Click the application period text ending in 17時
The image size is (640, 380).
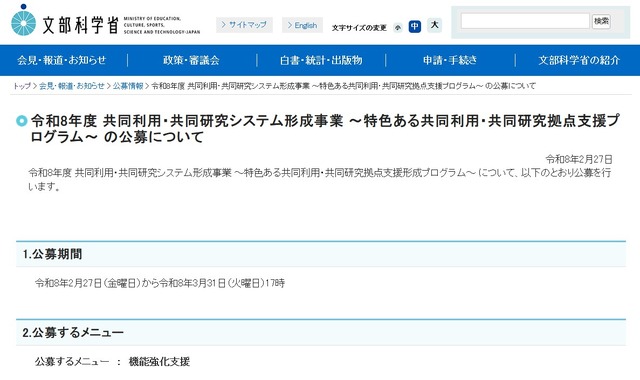[x=160, y=283]
